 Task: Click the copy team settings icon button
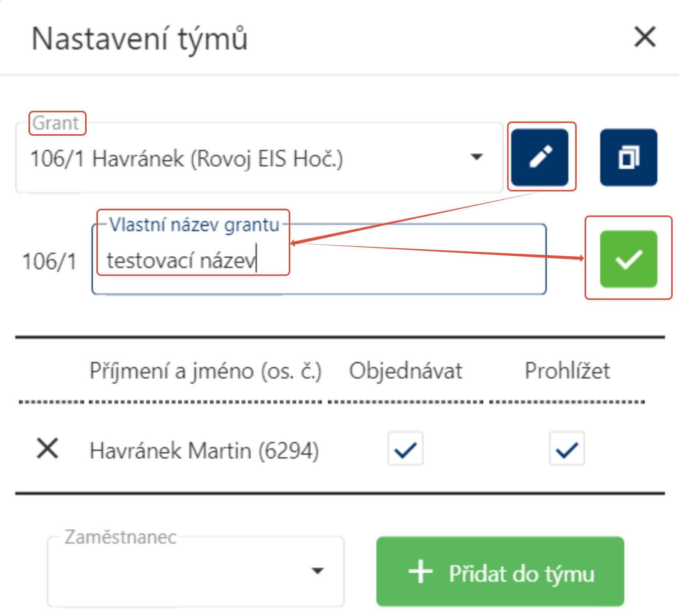628,157
